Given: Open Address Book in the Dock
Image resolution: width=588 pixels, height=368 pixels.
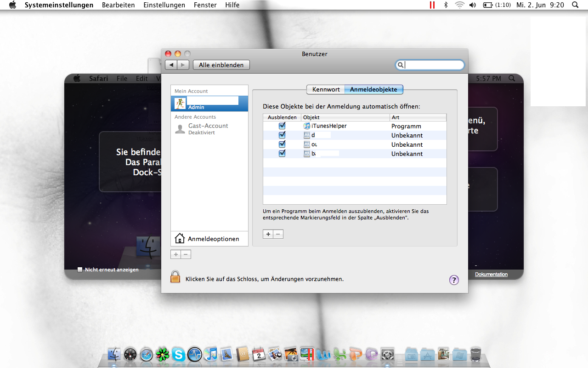Looking at the screenshot, I should (243, 354).
